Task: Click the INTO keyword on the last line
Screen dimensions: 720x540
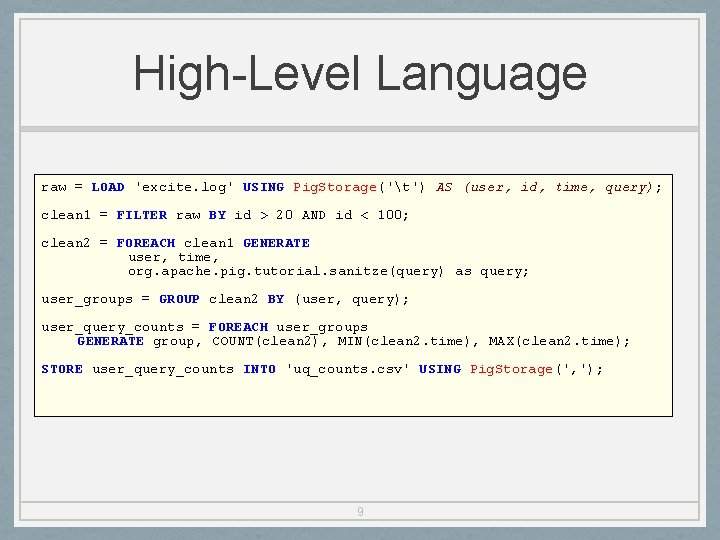Action: [x=259, y=369]
